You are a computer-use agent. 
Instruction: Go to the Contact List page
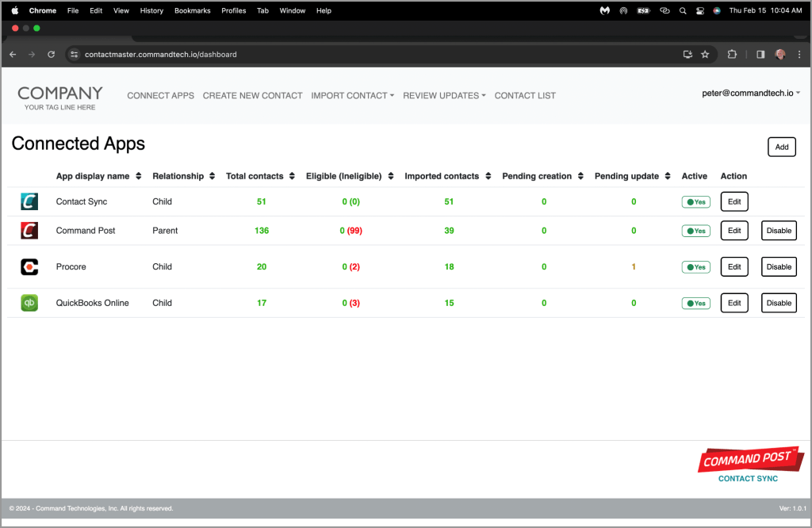click(524, 95)
